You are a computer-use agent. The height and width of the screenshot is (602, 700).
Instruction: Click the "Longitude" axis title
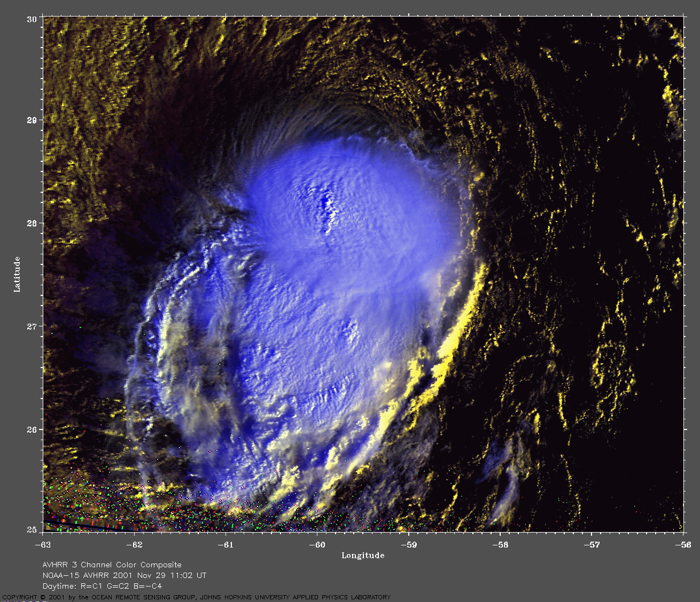click(363, 556)
